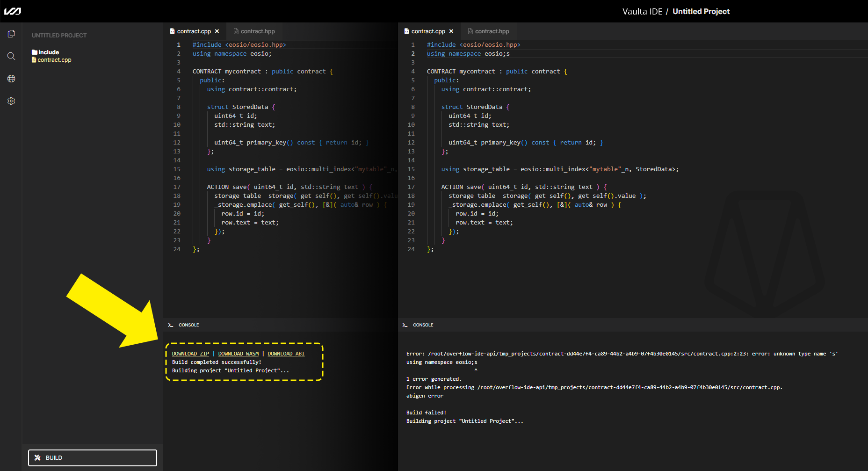The image size is (868, 471).
Task: Click the DOWNLOAD ZIP link in the console
Action: coord(190,354)
